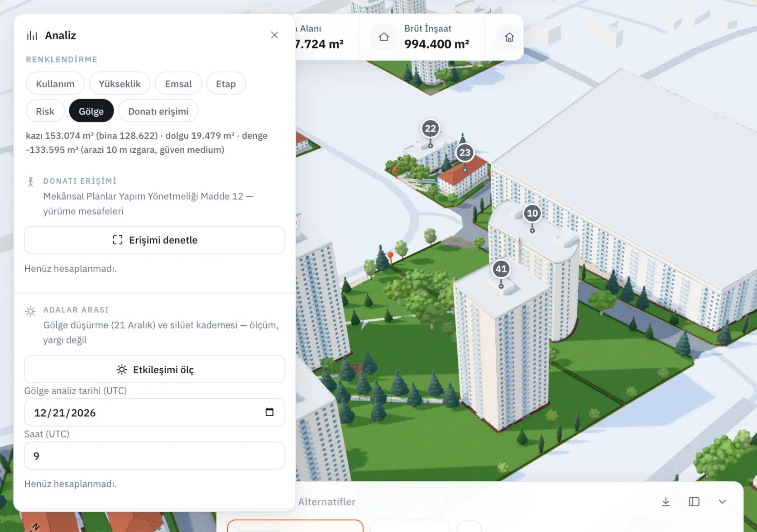Click building marker 10 on map
This screenshot has width=757, height=532.
(532, 214)
